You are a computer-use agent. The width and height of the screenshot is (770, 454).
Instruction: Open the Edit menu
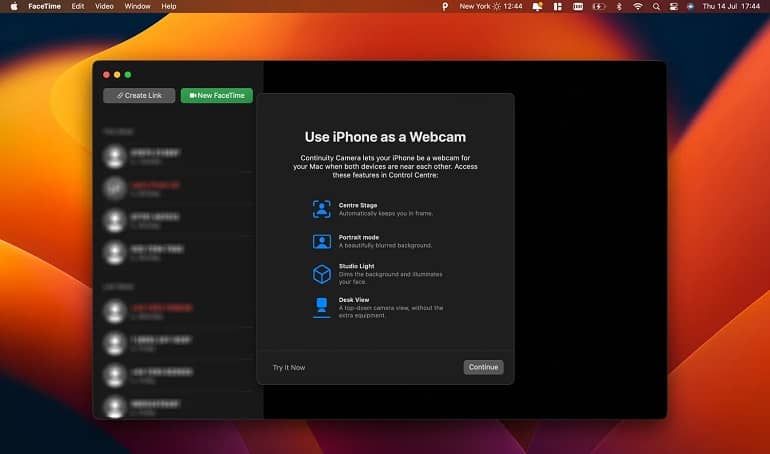[78, 6]
